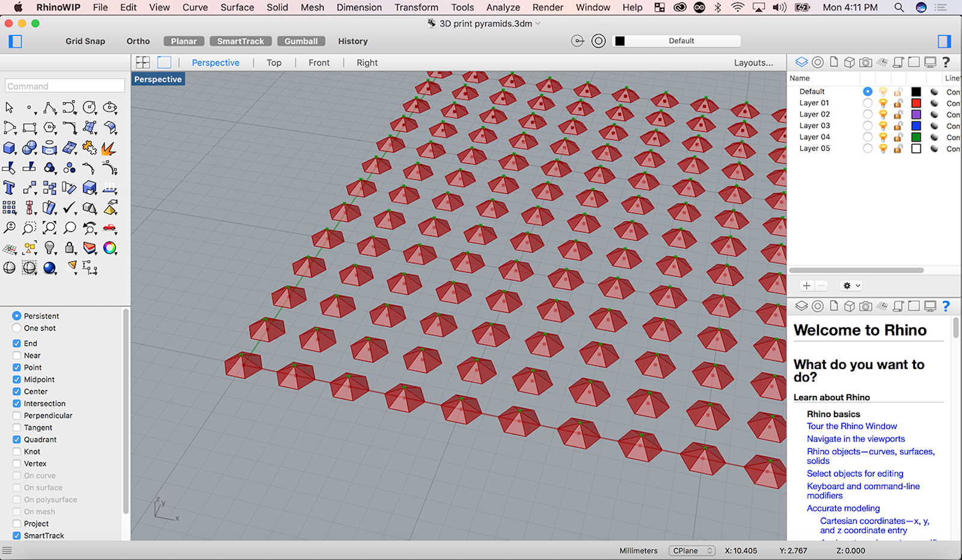Viewport: 962px width, 560px height.
Task: Disable the End object snap
Action: pos(17,344)
